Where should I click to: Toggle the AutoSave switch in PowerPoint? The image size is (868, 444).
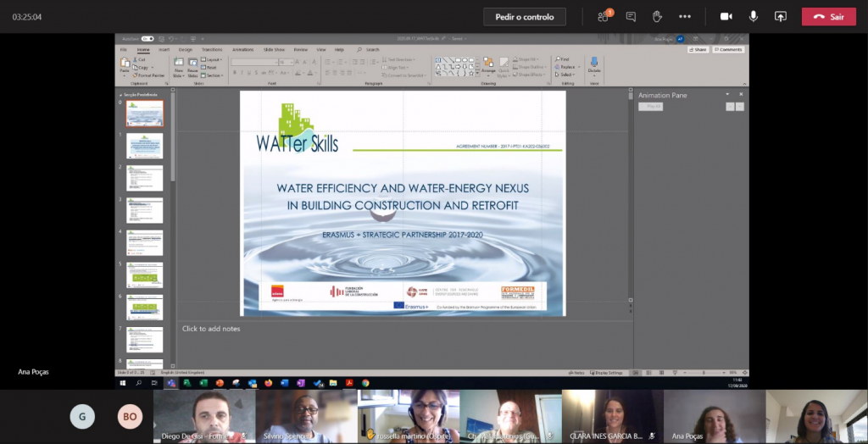[147, 39]
